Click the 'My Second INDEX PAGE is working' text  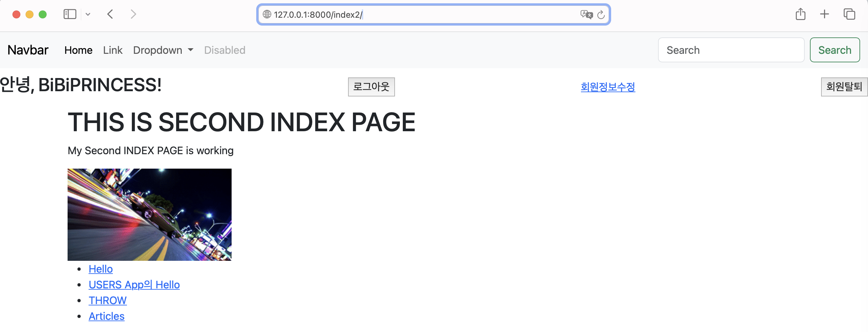150,150
